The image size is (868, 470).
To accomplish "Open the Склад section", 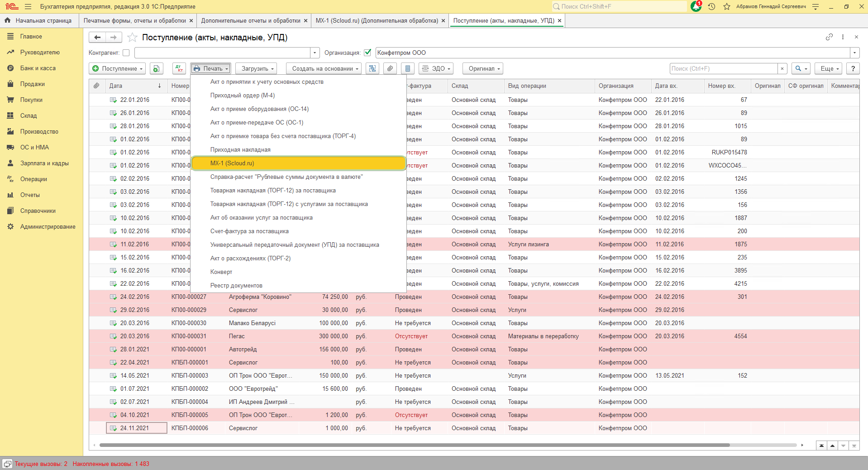I will 28,116.
